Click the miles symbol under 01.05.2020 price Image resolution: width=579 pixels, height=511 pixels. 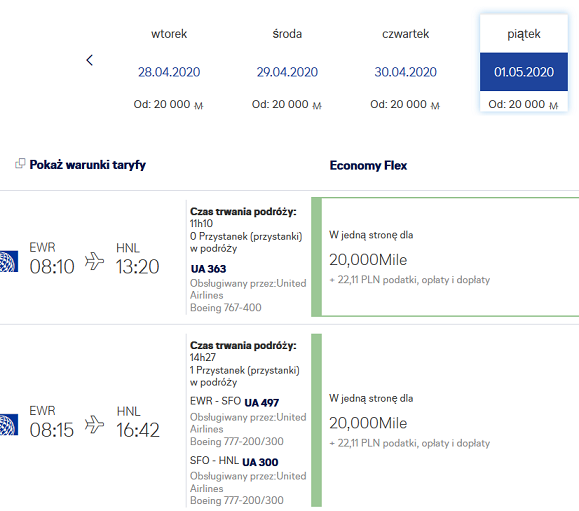point(554,106)
